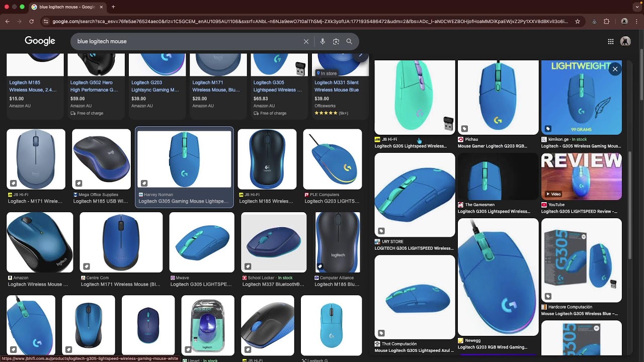
Task: Open the Newegg G203 RGB wired image
Action: (498, 277)
